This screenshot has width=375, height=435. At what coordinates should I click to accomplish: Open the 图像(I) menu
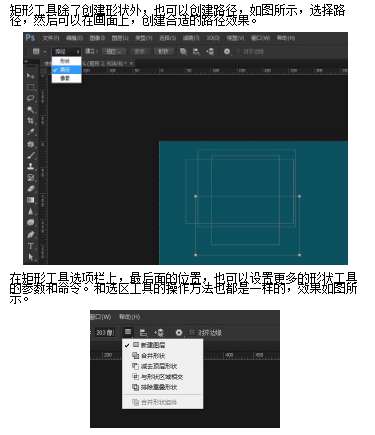coord(97,38)
